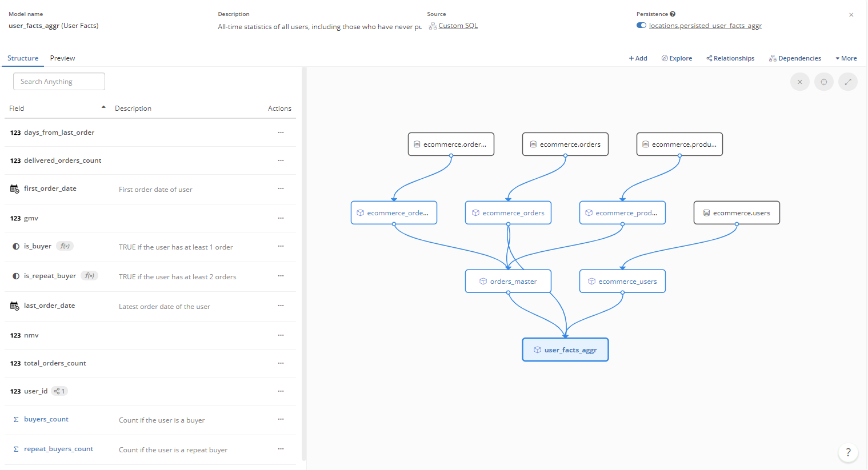This screenshot has width=868, height=470.
Task: Click the Persistence info help icon
Action: (673, 14)
